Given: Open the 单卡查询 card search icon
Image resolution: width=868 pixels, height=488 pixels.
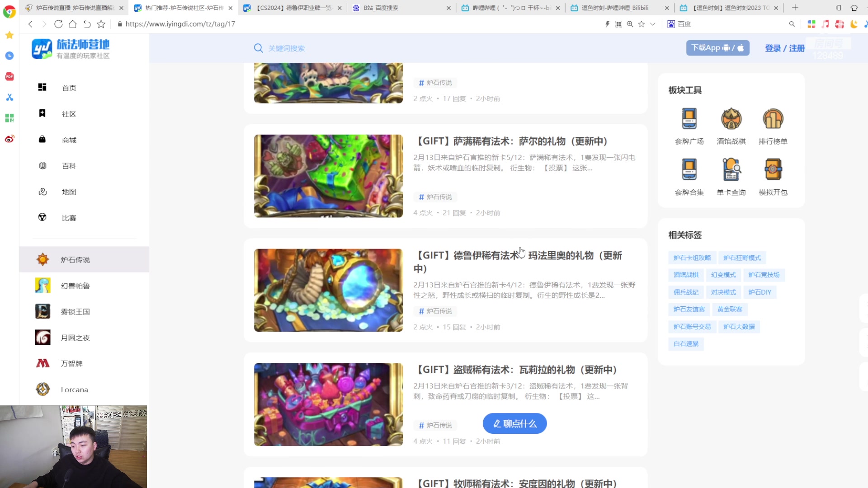Looking at the screenshot, I should coord(731,169).
